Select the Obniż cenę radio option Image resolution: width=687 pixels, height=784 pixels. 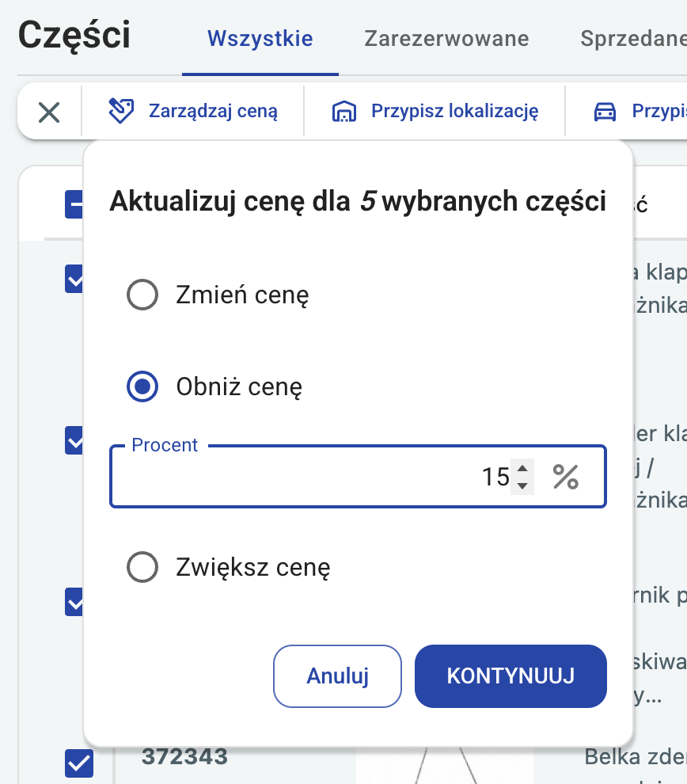142,386
